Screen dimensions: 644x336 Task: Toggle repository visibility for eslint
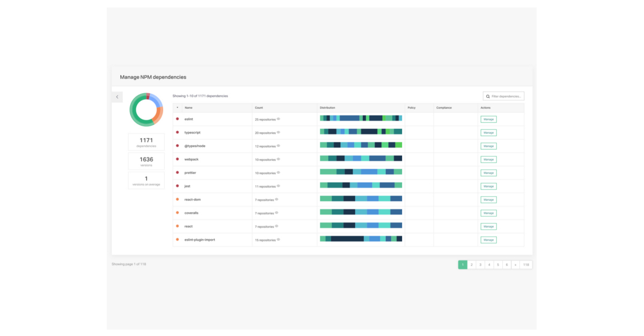pos(277,118)
